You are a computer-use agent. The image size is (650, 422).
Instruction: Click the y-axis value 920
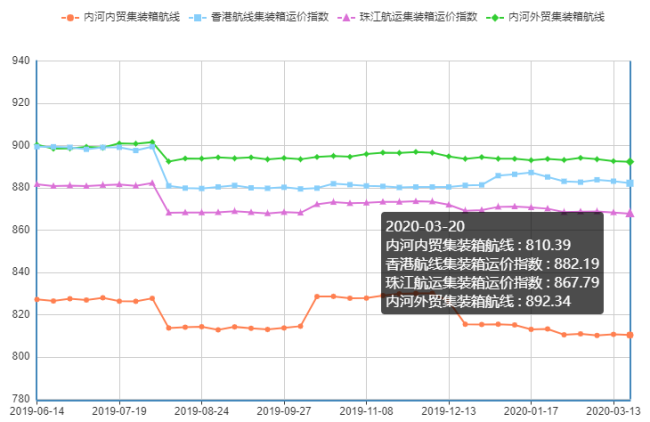pos(21,103)
